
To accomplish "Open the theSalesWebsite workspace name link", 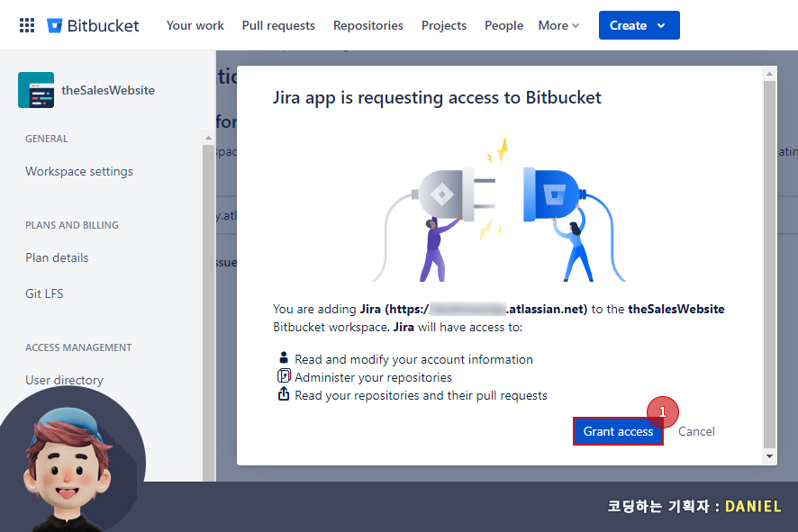I will click(108, 90).
